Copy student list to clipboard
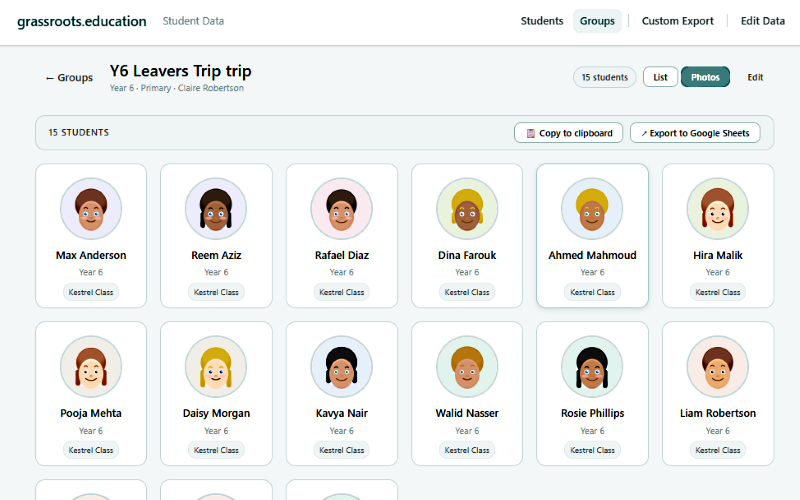The height and width of the screenshot is (500, 800). point(568,133)
